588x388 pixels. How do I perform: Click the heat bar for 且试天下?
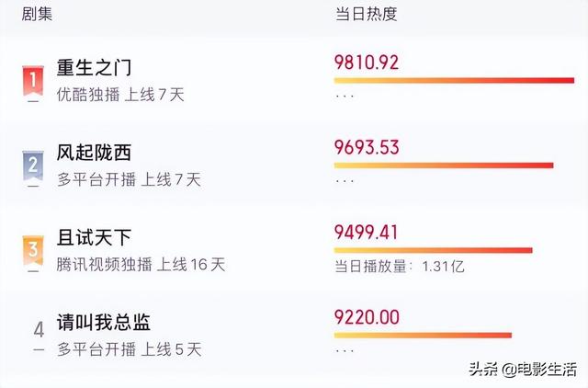tap(433, 250)
